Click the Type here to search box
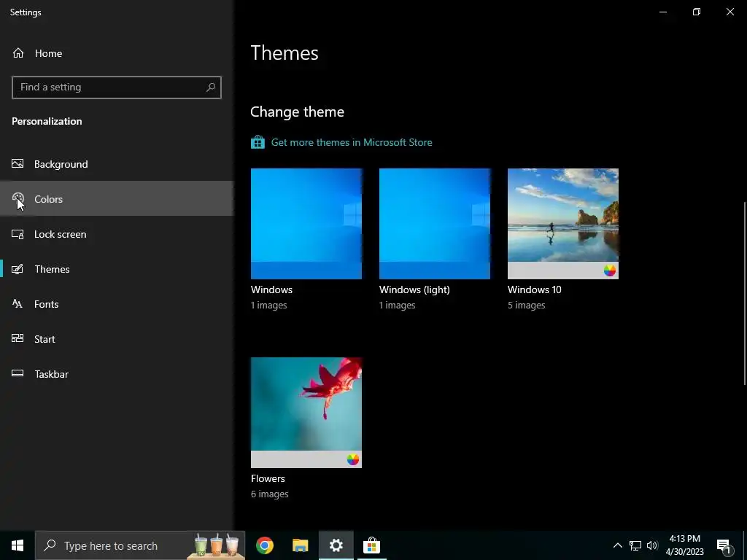This screenshot has width=747, height=560. [x=141, y=545]
